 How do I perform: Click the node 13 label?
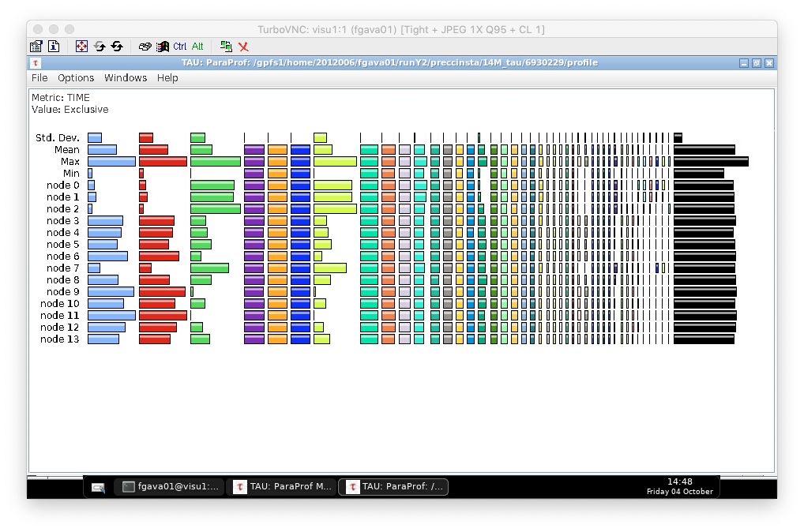tap(60, 339)
